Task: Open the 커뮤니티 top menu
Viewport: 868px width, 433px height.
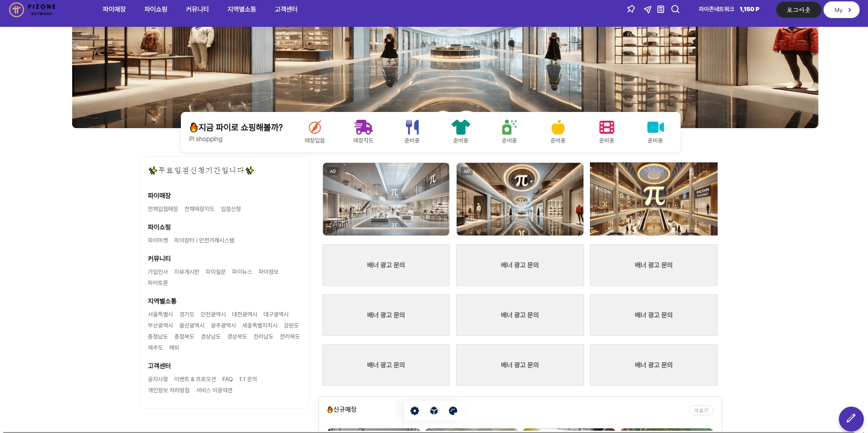Action: (197, 9)
